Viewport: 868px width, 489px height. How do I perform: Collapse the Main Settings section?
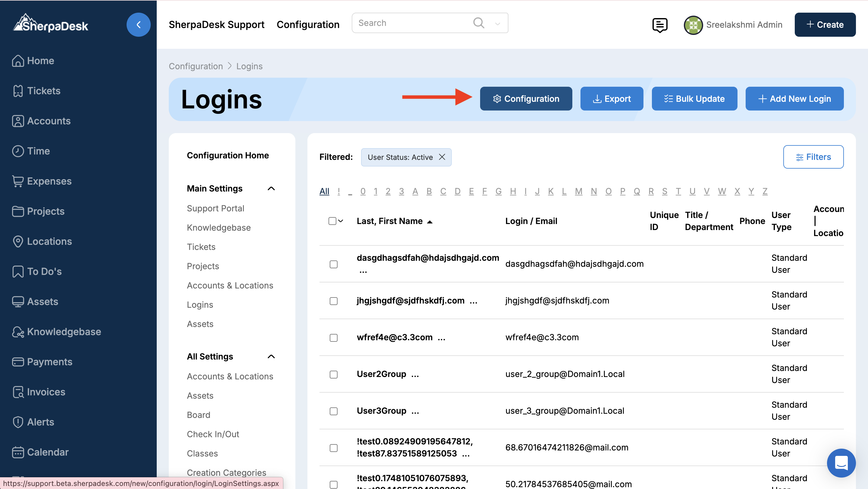(x=271, y=188)
